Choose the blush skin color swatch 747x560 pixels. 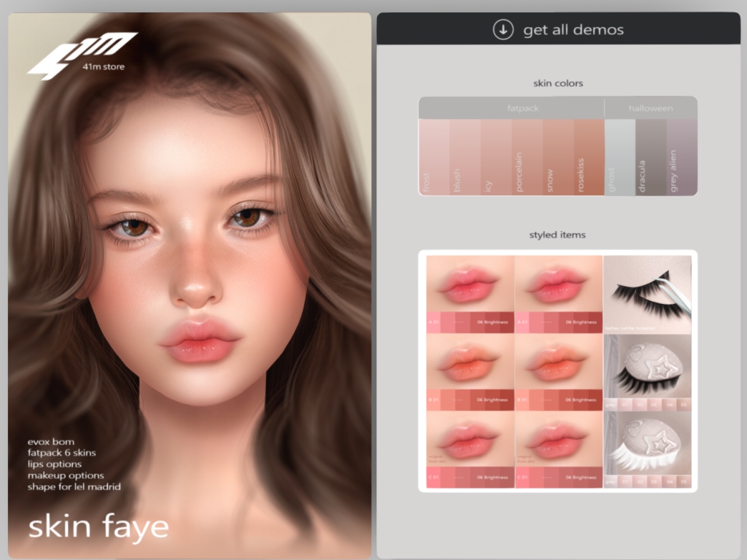coord(465,157)
